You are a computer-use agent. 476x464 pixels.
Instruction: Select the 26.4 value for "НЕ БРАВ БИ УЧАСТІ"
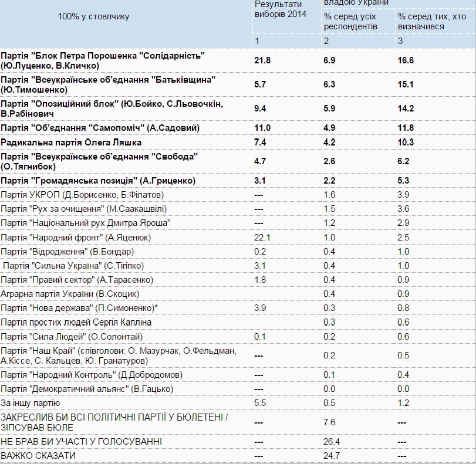332,441
